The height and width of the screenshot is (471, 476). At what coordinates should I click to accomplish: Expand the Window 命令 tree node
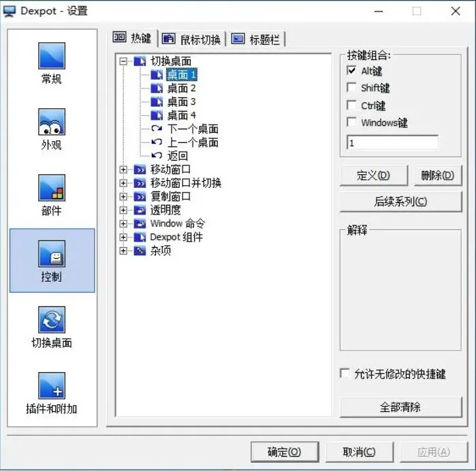(x=123, y=224)
